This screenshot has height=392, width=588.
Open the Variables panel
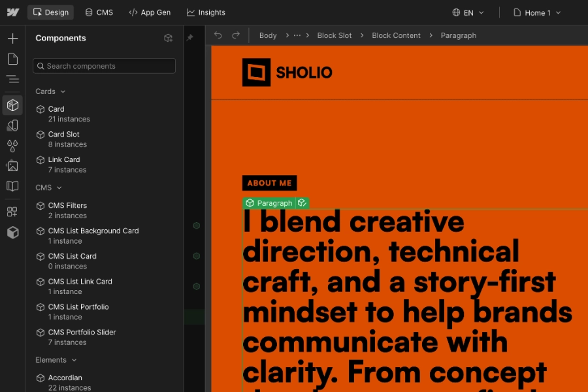[x=12, y=146]
